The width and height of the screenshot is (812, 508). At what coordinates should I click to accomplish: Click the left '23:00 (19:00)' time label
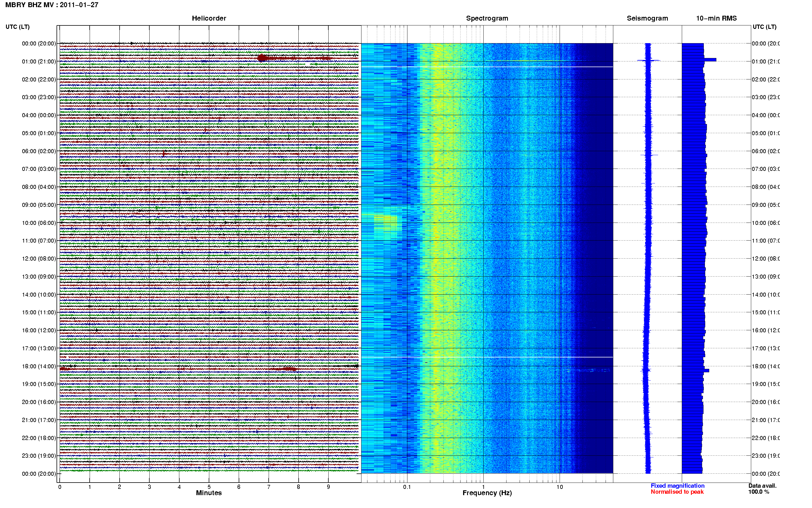click(39, 456)
